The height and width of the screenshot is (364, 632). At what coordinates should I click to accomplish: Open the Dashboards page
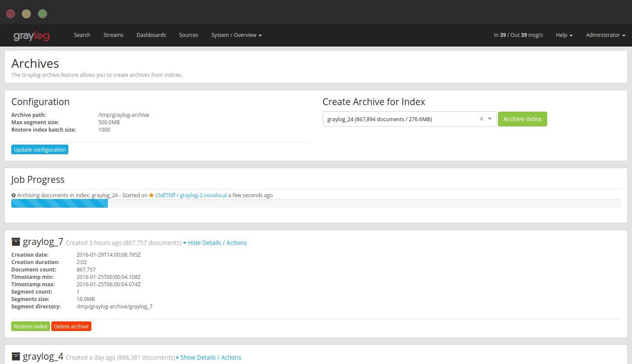point(151,35)
